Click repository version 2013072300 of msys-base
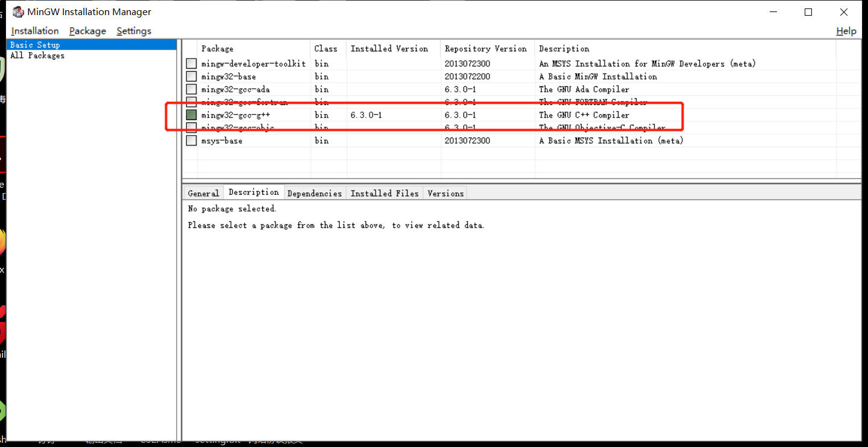The width and height of the screenshot is (868, 447). pos(468,141)
